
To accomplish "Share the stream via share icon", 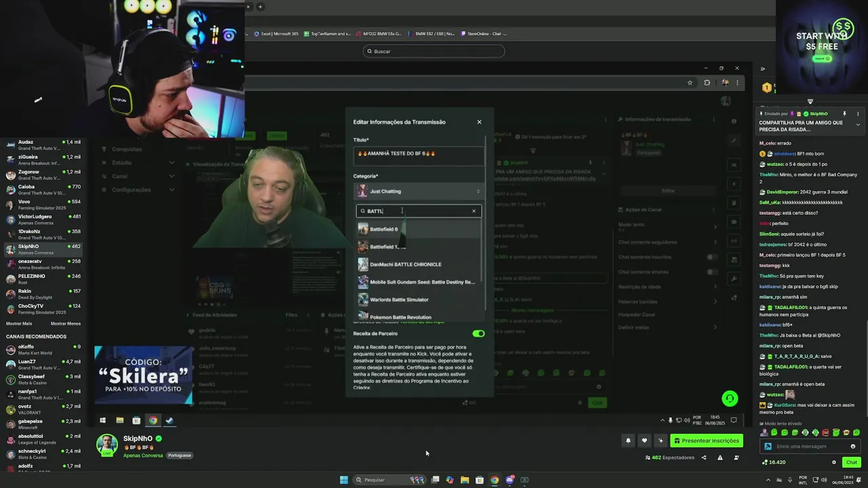I will (703, 457).
